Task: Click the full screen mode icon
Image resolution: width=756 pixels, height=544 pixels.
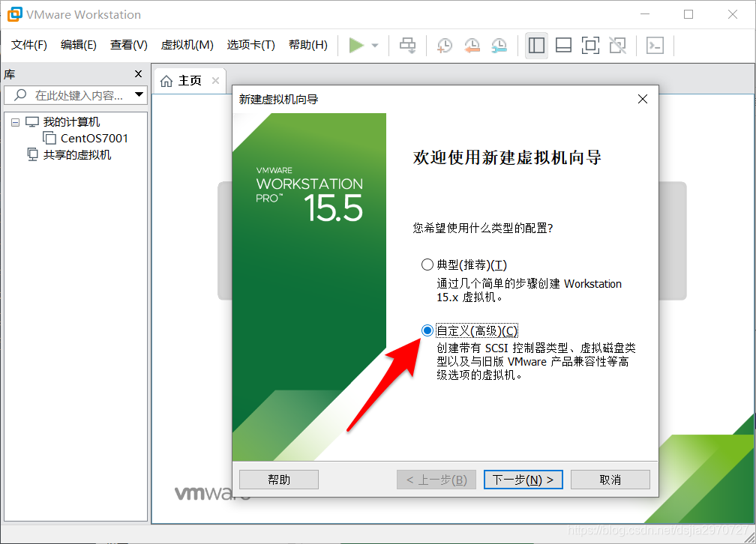Action: 591,45
